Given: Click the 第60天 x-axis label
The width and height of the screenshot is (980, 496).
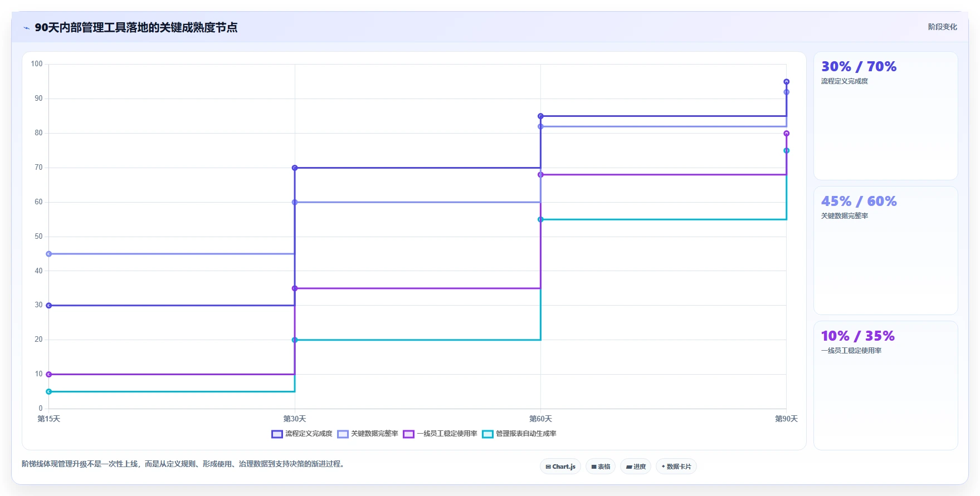Looking at the screenshot, I should [x=540, y=419].
